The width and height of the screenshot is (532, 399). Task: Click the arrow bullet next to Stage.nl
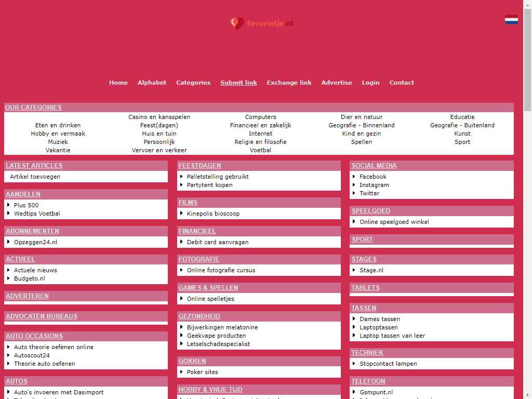point(354,270)
